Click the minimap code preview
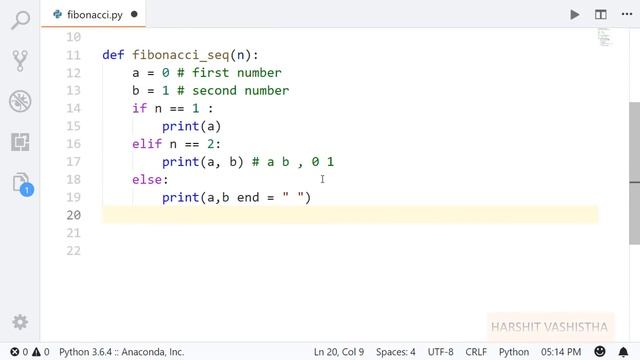 click(x=604, y=38)
